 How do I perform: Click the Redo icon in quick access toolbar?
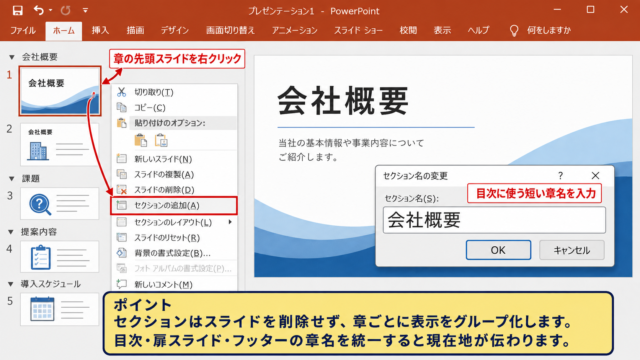point(65,10)
